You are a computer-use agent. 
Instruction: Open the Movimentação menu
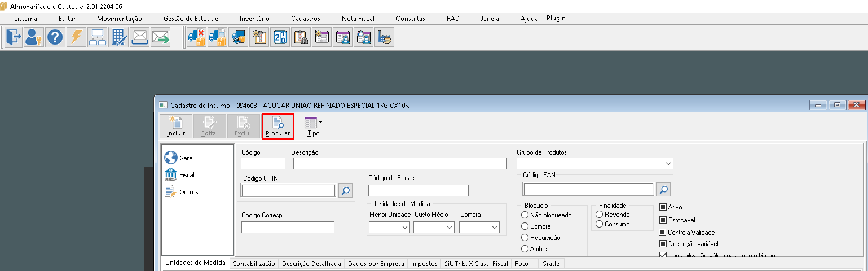pyautogui.click(x=120, y=19)
